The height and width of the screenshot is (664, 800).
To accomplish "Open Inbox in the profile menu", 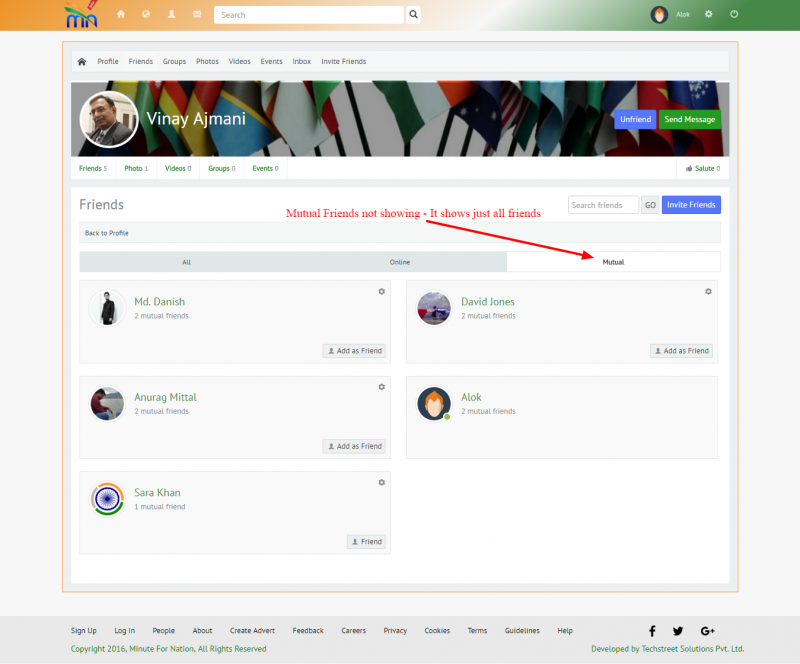I will 302,61.
